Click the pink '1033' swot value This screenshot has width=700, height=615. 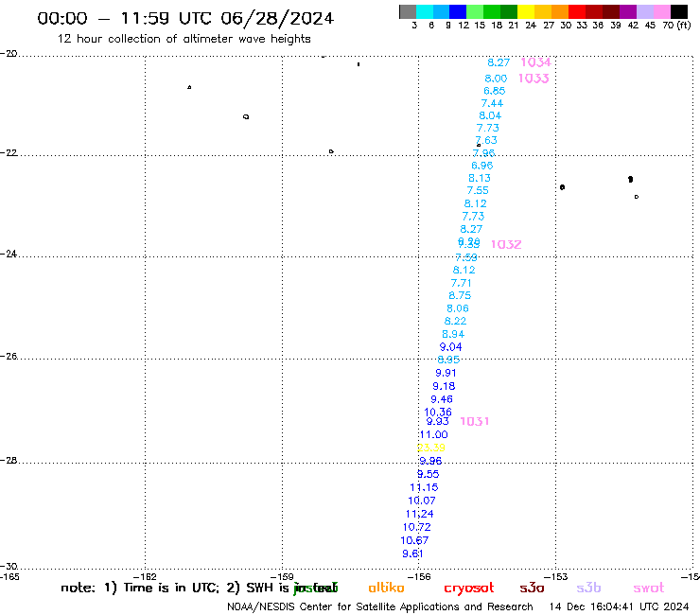(x=534, y=79)
